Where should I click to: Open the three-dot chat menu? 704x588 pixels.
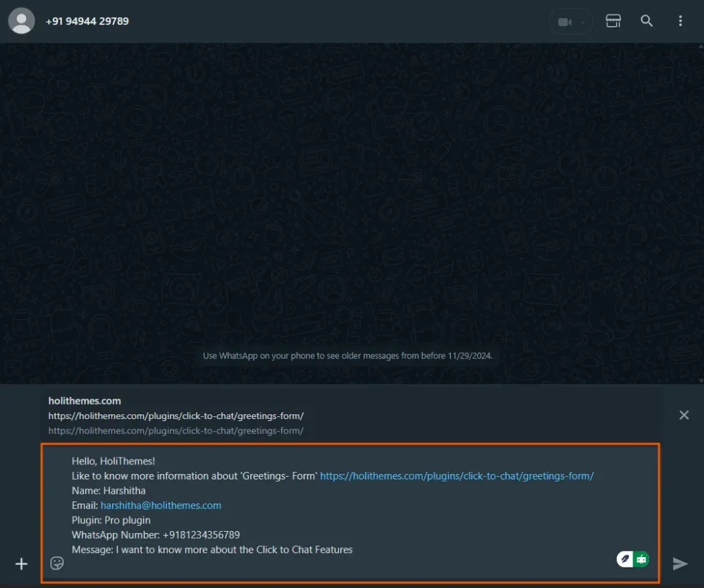click(x=680, y=21)
